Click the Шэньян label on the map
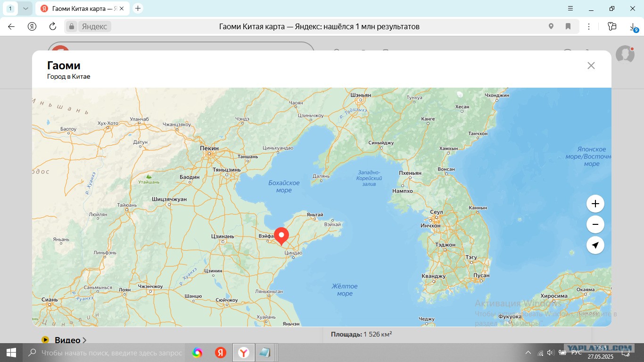The image size is (644, 362). point(361,95)
